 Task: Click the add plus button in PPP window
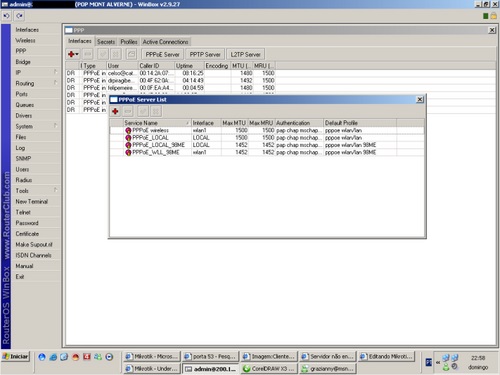[x=73, y=54]
